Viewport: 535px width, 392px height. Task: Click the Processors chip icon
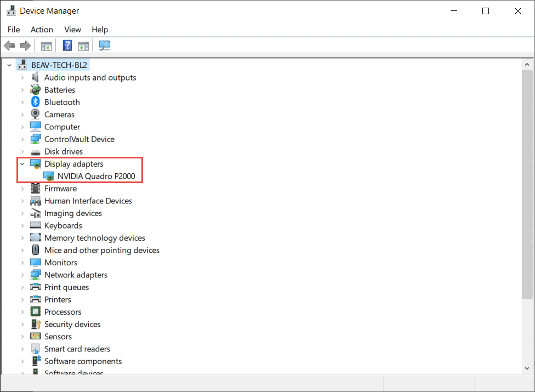pos(36,311)
